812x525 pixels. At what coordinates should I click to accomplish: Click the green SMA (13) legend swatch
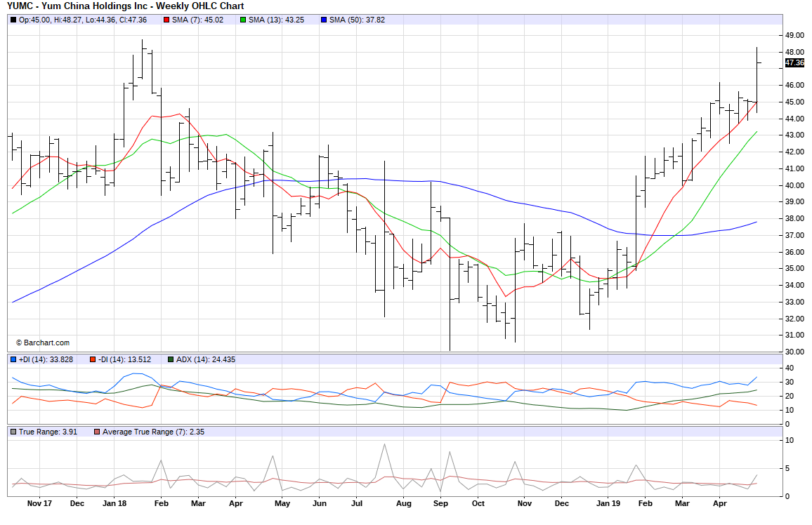coord(244,20)
